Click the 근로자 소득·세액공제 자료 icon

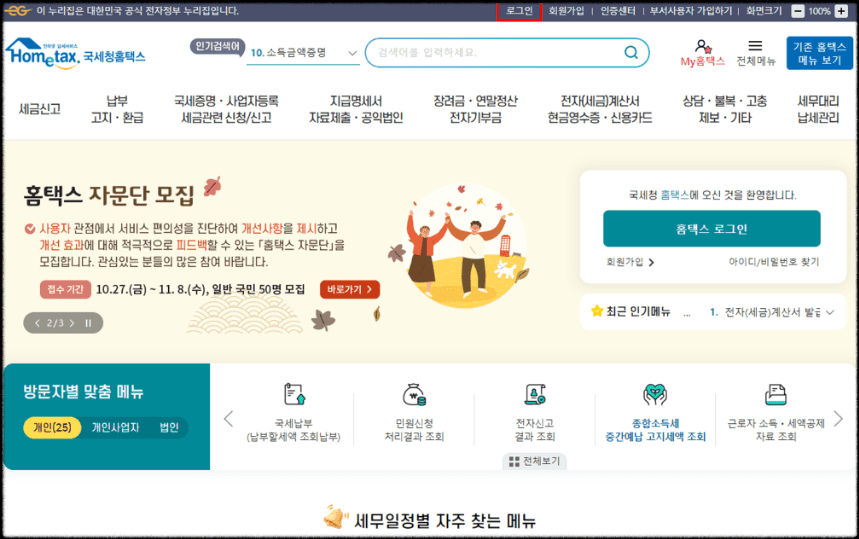pyautogui.click(x=775, y=394)
